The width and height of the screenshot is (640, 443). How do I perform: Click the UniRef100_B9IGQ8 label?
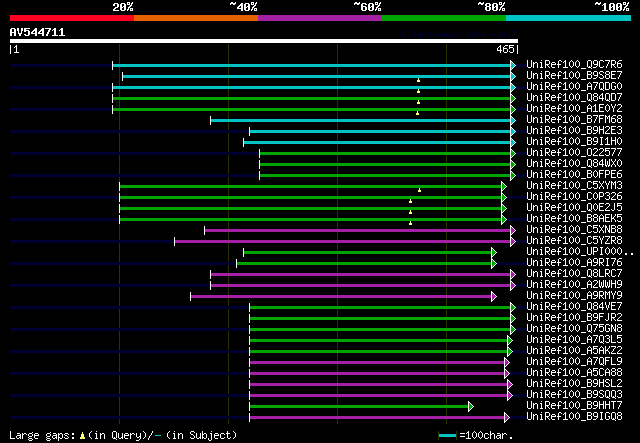point(574,417)
